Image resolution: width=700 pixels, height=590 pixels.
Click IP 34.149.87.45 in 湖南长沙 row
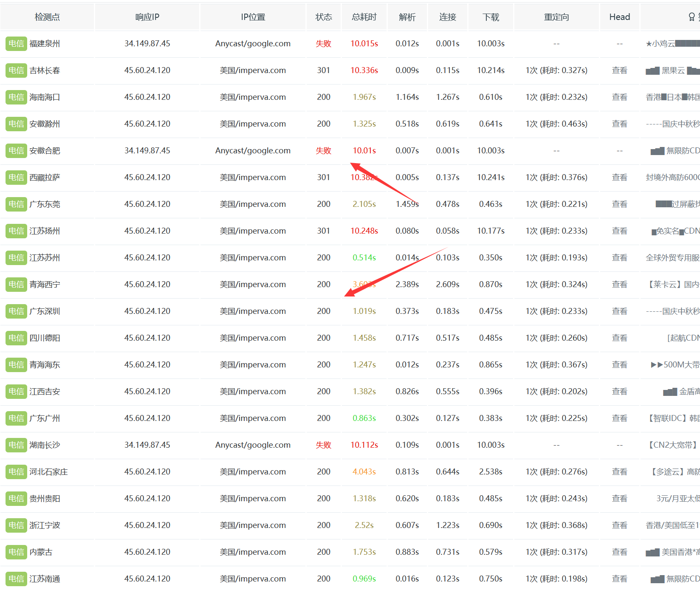(x=147, y=445)
